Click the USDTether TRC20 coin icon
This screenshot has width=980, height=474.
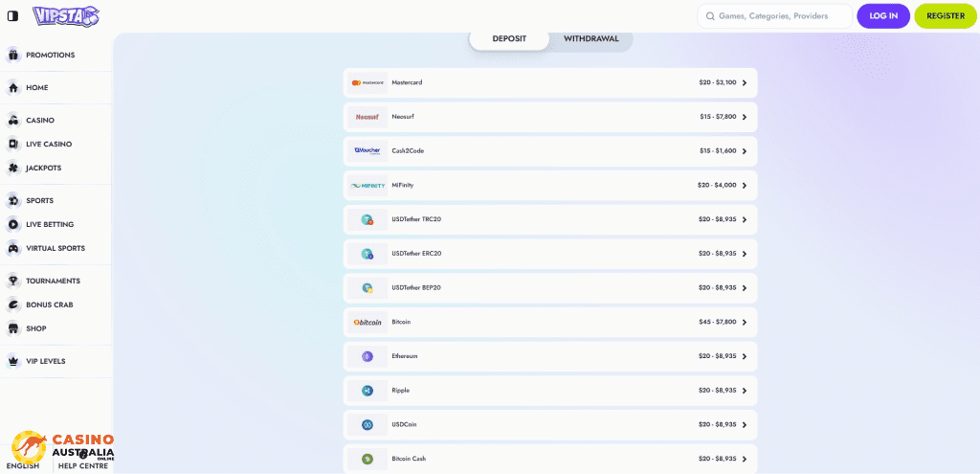click(x=367, y=219)
